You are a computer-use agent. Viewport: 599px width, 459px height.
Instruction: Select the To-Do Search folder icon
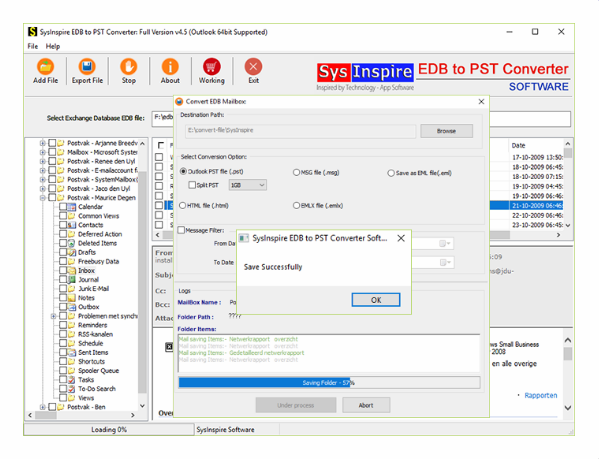pyautogui.click(x=71, y=389)
